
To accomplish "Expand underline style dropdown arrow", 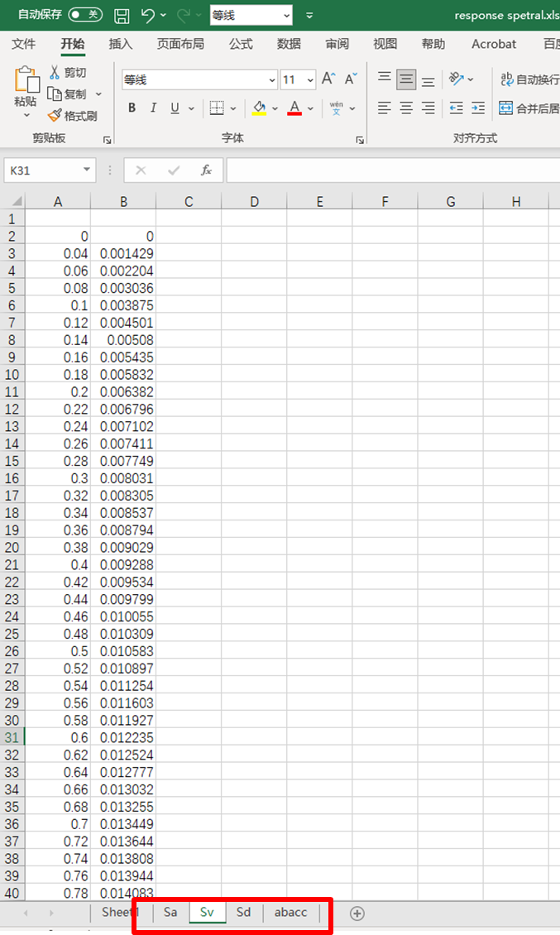I will [191, 108].
